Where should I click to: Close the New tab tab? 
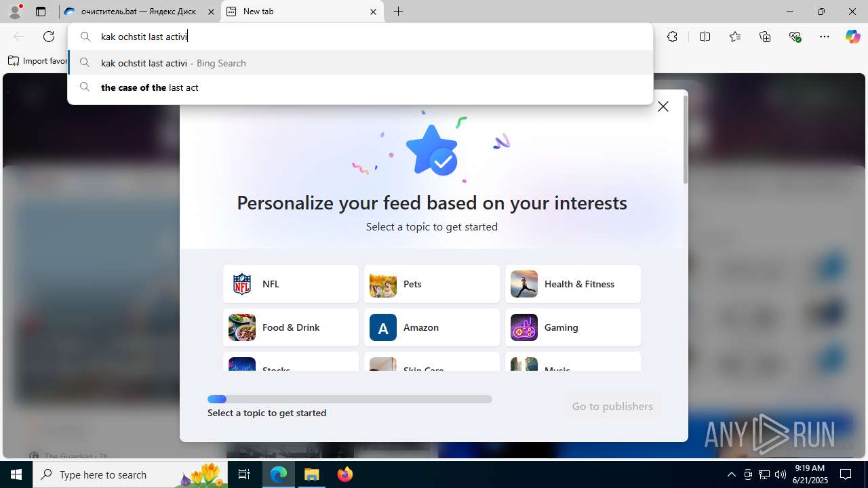click(x=373, y=12)
